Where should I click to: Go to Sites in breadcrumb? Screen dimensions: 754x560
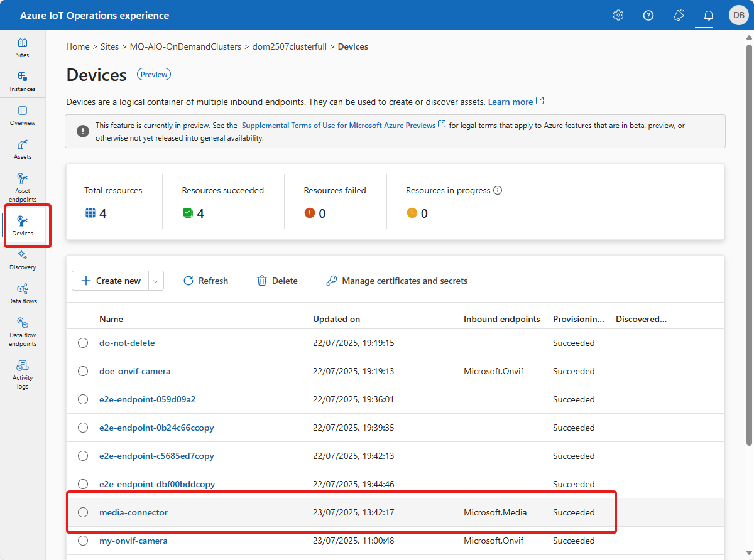pyautogui.click(x=110, y=46)
